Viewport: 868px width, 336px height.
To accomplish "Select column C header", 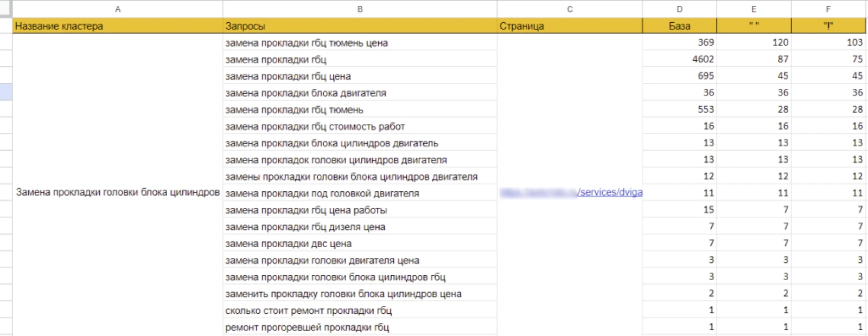I will (570, 9).
